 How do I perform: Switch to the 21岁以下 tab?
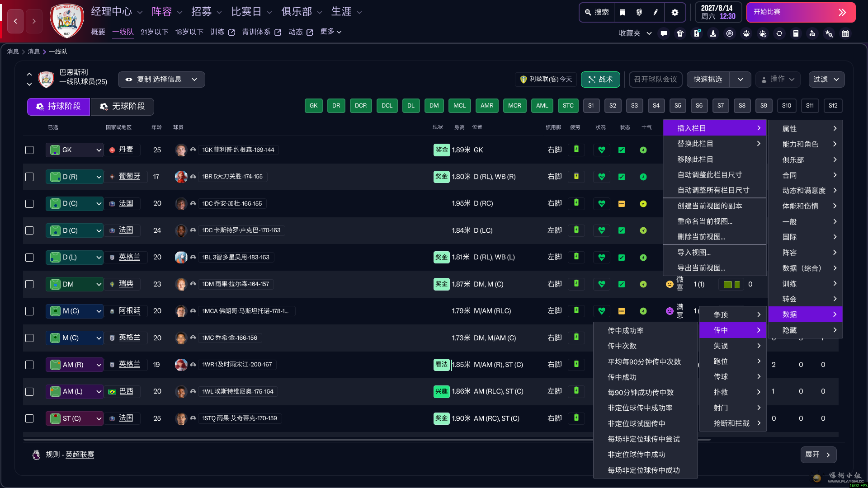click(x=154, y=32)
